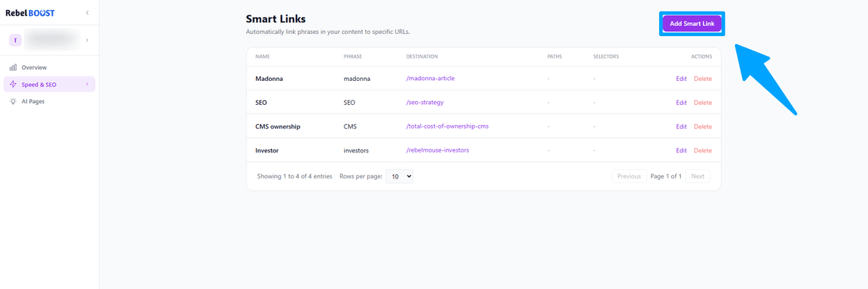Expand the Speed & SEO chevron
Image resolution: width=868 pixels, height=289 pixels.
(88, 85)
